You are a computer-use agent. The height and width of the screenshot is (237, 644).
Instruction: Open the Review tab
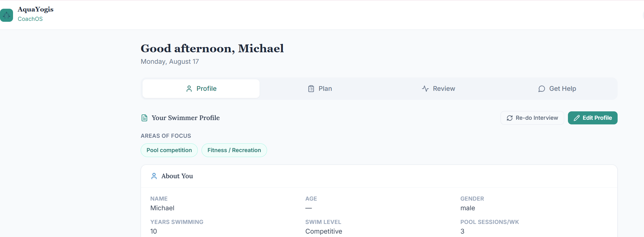tap(438, 89)
